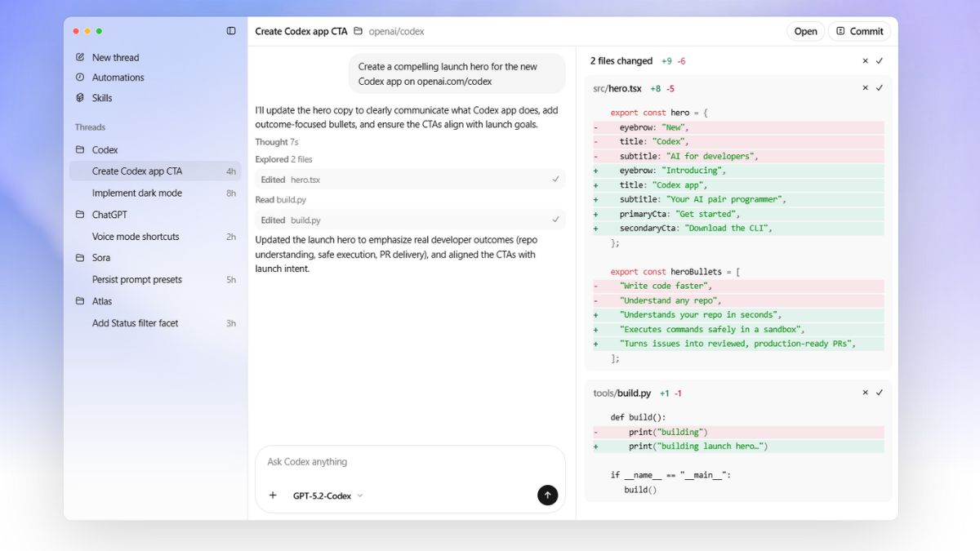Collapse the sidebar with the panel toggle
Screen dimensions: 980x551
point(229,30)
